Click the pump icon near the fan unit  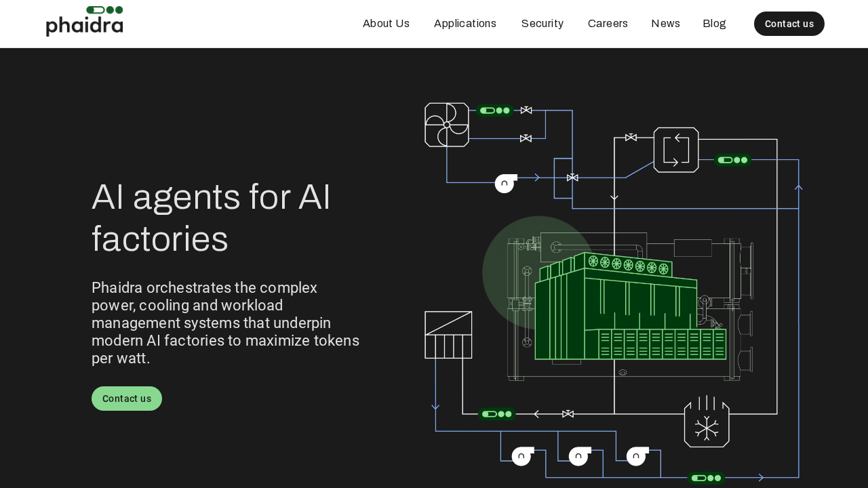pos(504,183)
